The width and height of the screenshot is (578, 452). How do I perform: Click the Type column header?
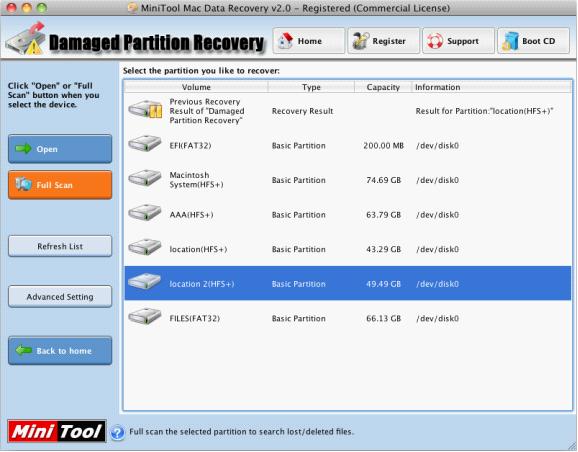click(x=311, y=87)
